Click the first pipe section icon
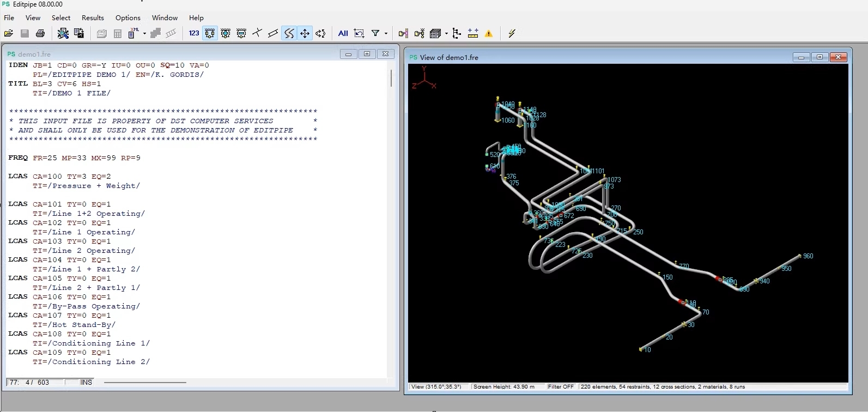The height and width of the screenshot is (412, 868). click(403, 33)
